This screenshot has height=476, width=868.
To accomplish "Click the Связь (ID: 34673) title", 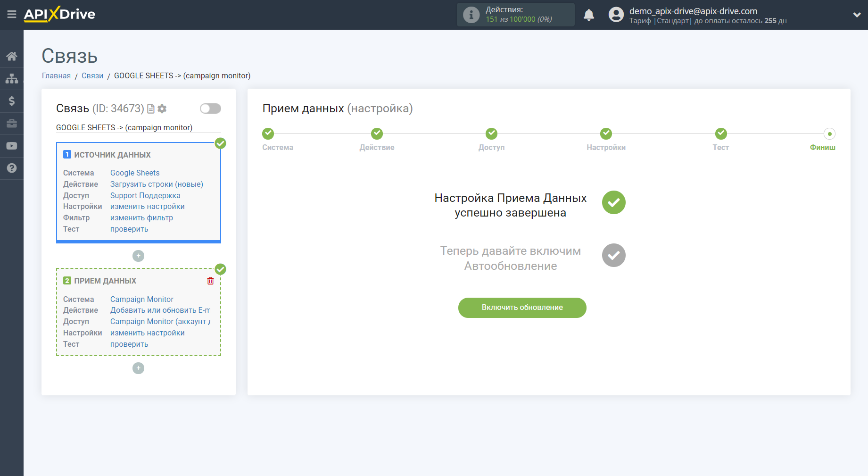I will 100,109.
